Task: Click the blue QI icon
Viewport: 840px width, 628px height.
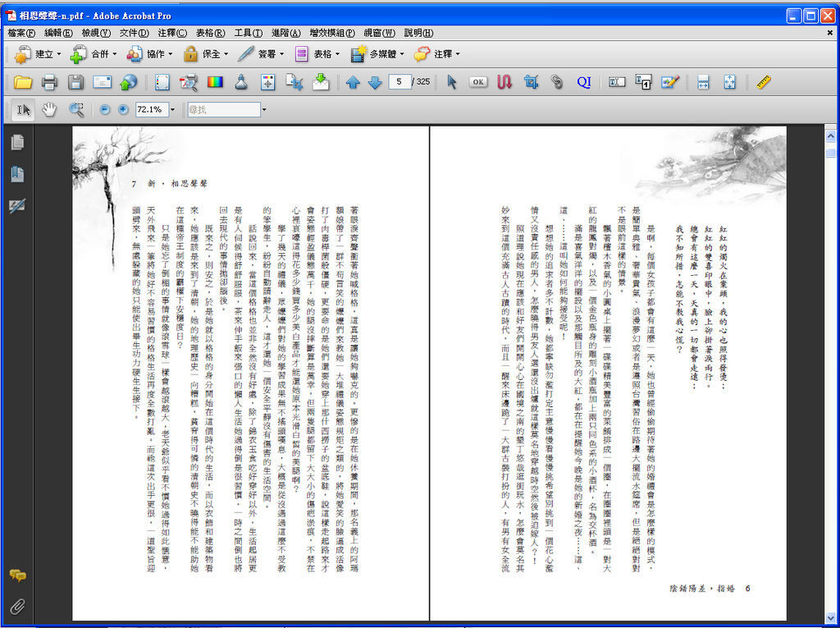Action: [584, 82]
